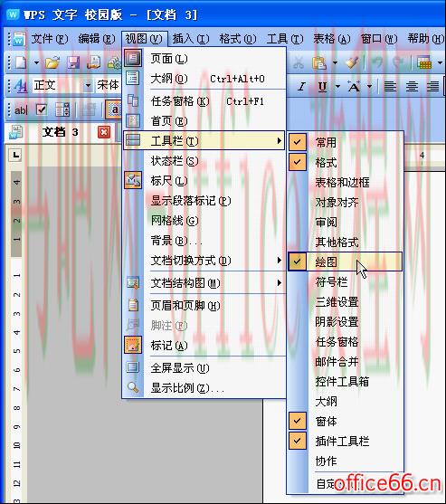Open the insert table dropdown arrow
The height and width of the screenshot is (504, 446).
pos(440,62)
